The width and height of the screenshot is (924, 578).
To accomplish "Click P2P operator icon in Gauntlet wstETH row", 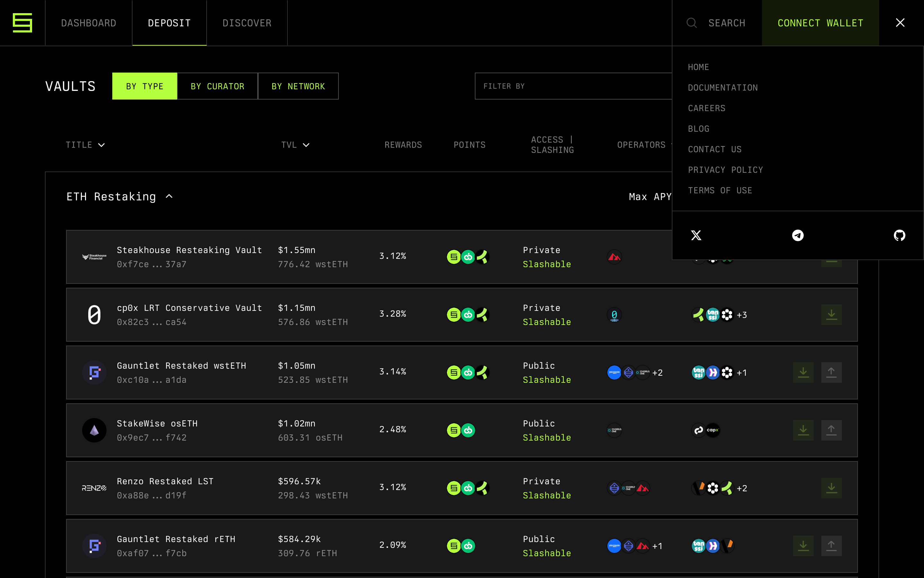I will [614, 372].
